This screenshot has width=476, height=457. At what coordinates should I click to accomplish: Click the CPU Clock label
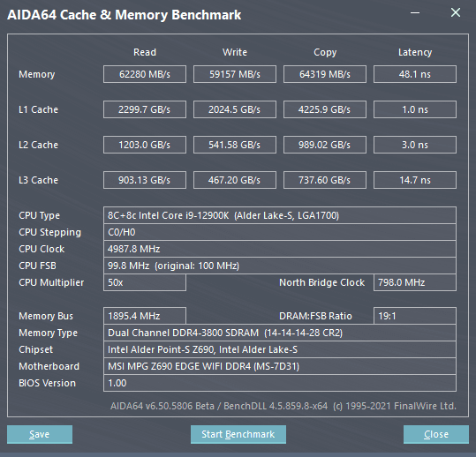pos(42,249)
